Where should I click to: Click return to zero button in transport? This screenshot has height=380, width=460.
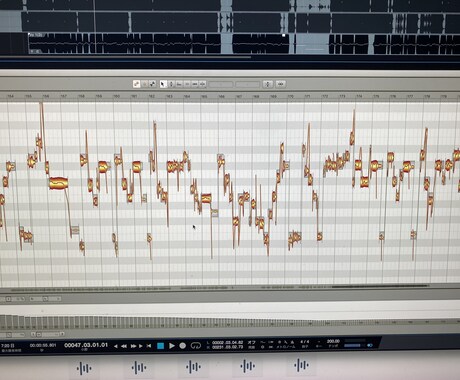pyautogui.click(x=149, y=346)
